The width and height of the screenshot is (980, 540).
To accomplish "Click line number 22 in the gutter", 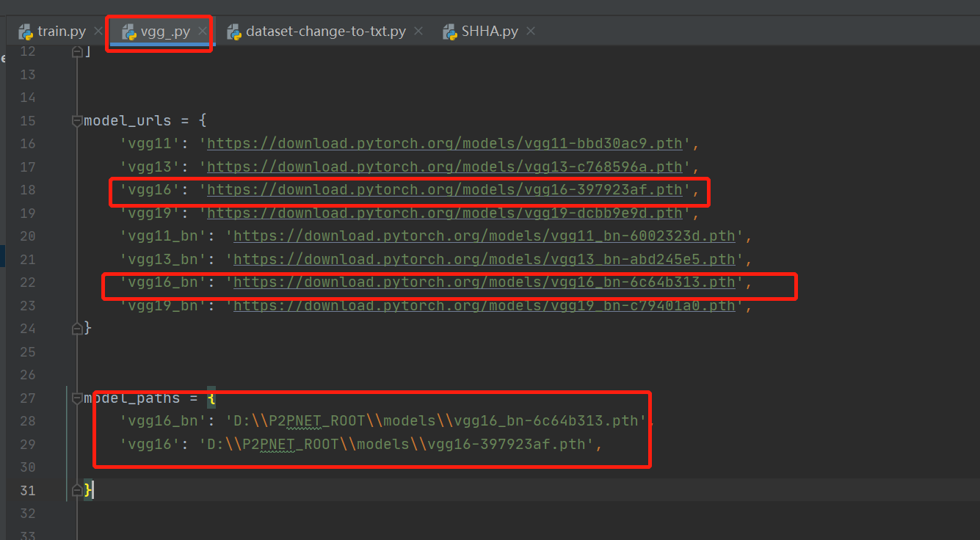I will 27,282.
